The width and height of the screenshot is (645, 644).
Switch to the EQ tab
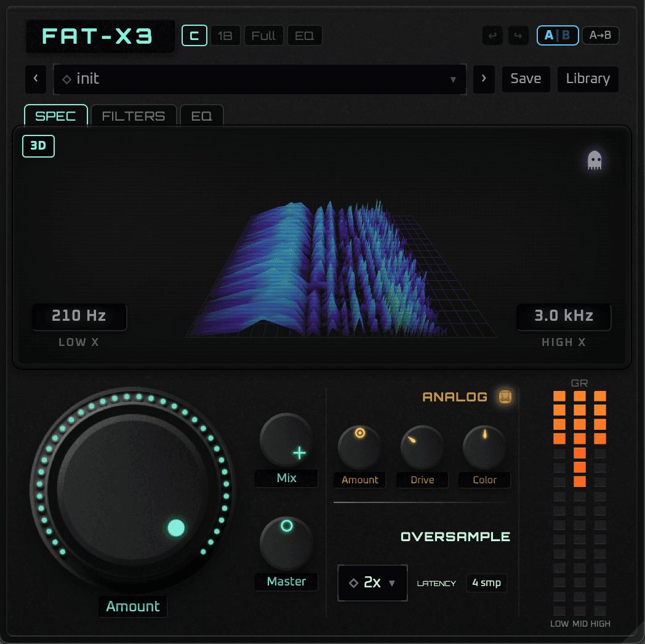coord(201,116)
